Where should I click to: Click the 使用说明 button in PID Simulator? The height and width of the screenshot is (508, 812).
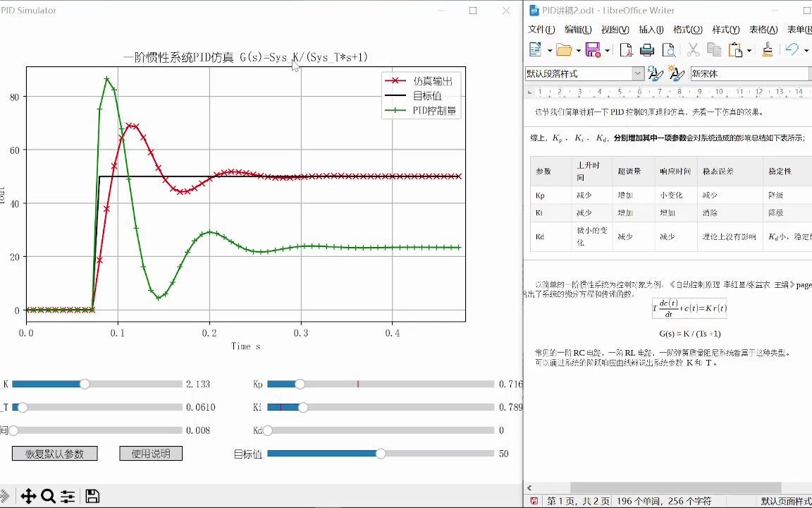tap(150, 454)
